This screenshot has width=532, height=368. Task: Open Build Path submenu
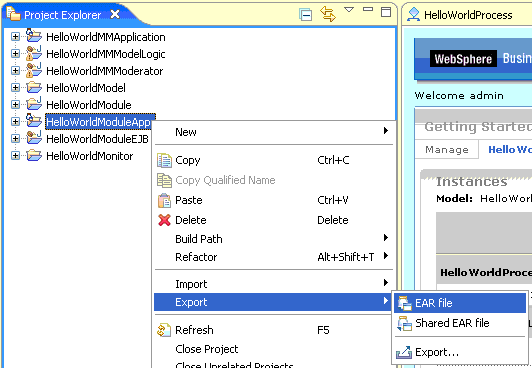pos(273,239)
